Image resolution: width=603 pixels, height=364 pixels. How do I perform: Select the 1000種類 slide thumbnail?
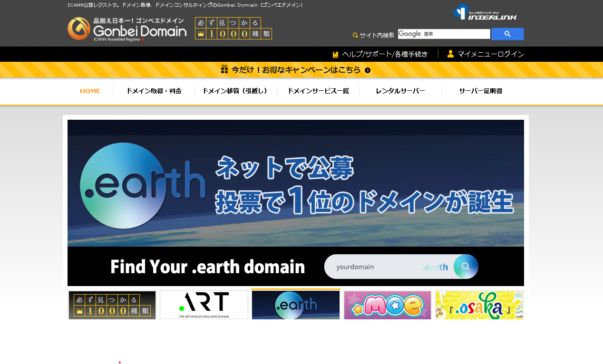tap(112, 305)
